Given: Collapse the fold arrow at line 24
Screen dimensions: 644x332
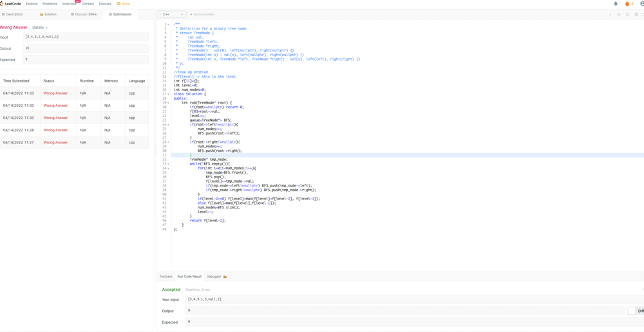Looking at the screenshot, I should (x=168, y=124).
